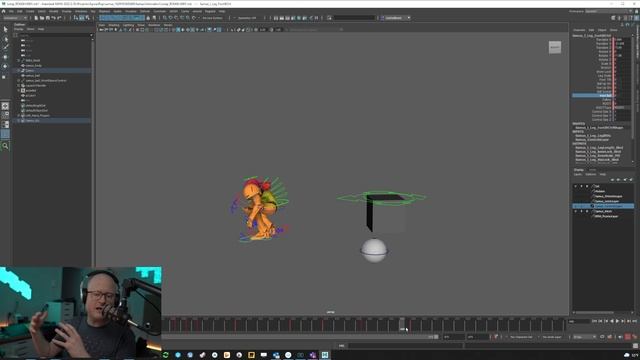Click the magnifier search icon in toolbox
This screenshot has width=640, height=360.
pyautogui.click(x=5, y=146)
